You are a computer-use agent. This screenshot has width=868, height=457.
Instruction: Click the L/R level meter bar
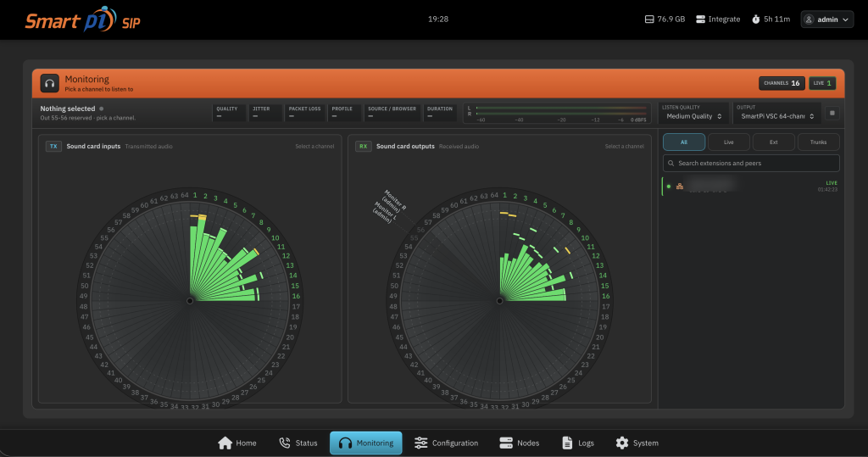(x=561, y=111)
